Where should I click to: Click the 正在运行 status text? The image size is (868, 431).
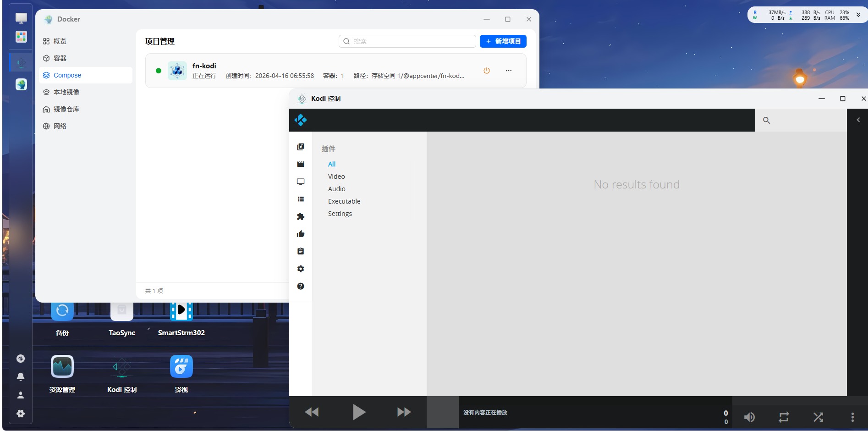pos(204,76)
